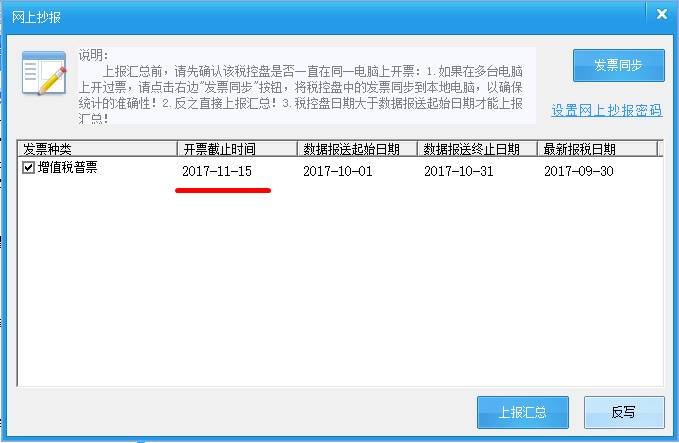The width and height of the screenshot is (679, 443).
Task: Click the 开票截止时间 column header
Action: 237,149
